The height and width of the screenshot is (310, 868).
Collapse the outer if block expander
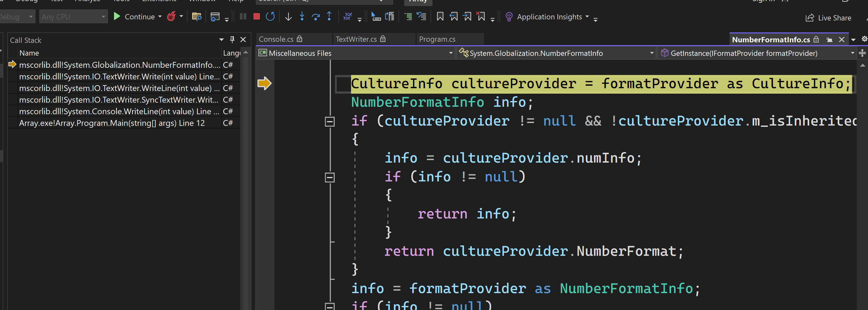pos(329,121)
